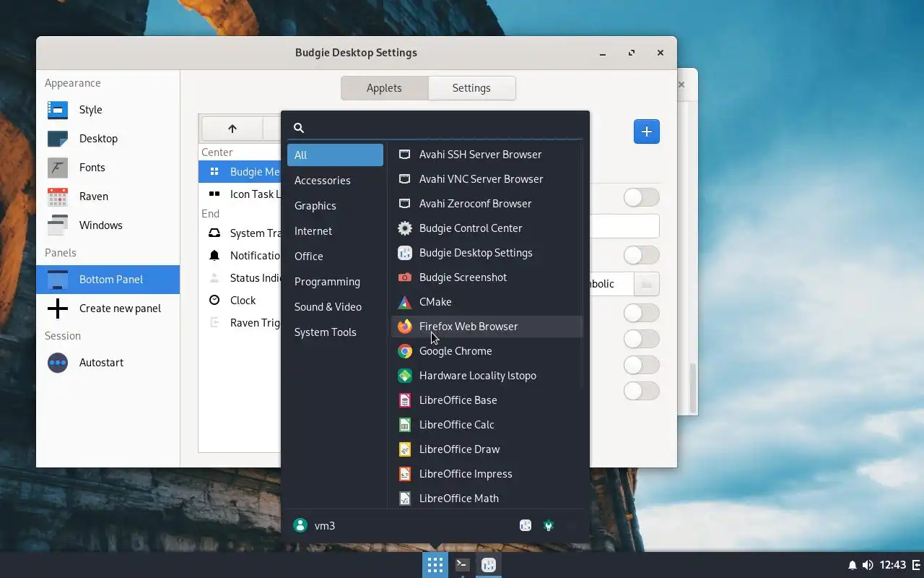Toggle switch between text field and icon chooser
Screen dimensions: 924x578
tap(641, 255)
